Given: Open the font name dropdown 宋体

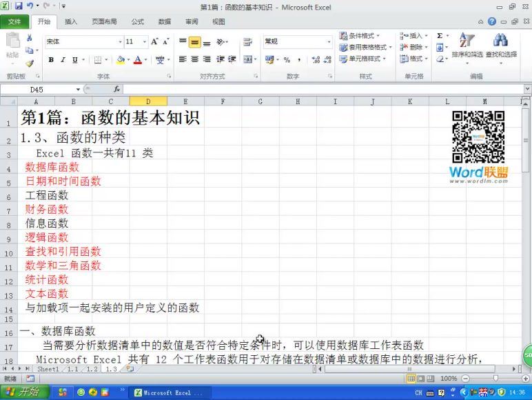Looking at the screenshot, I should [x=120, y=42].
